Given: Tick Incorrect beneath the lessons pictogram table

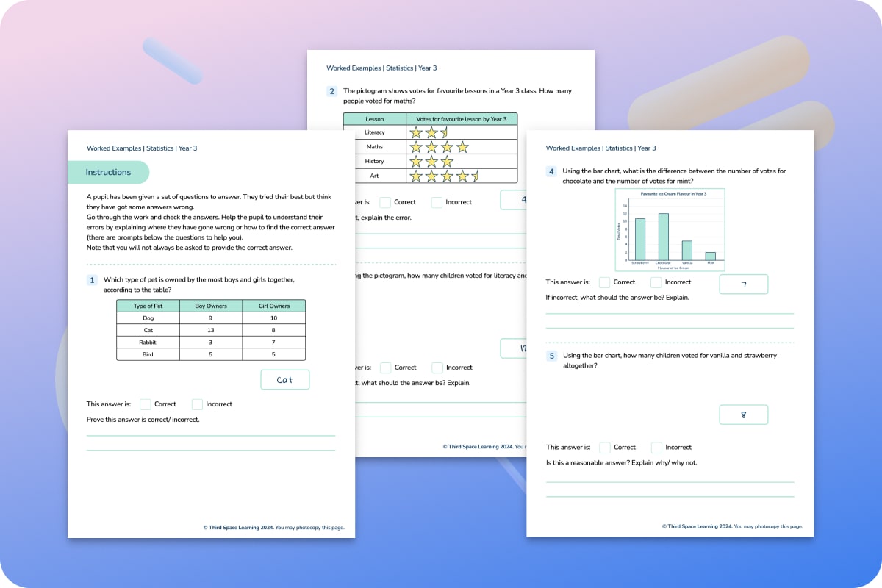Looking at the screenshot, I should [437, 202].
